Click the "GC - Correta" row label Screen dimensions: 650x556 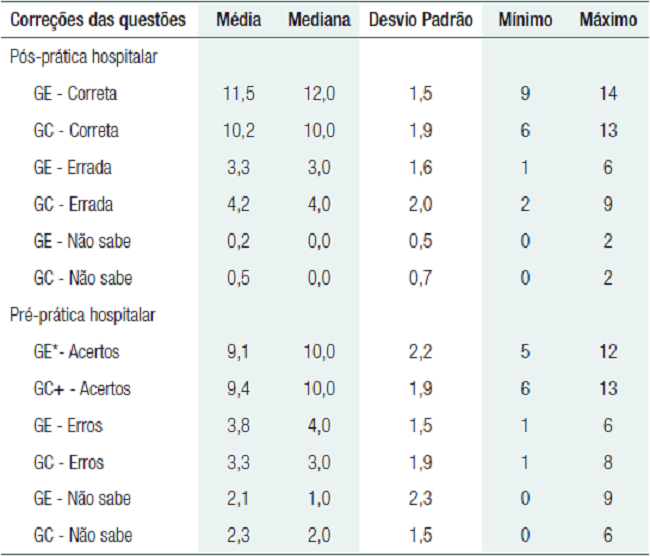(73, 131)
